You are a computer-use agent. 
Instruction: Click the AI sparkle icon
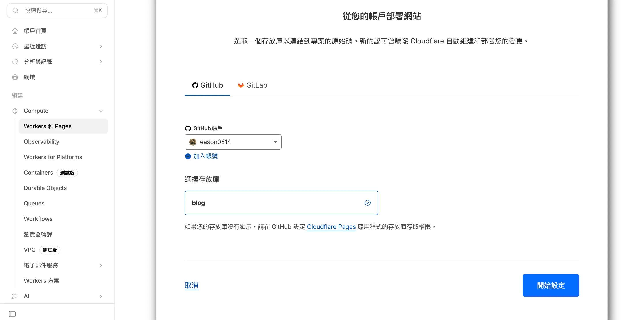click(x=15, y=296)
